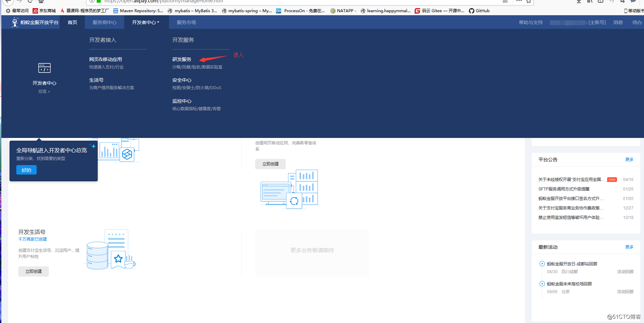Open 监控中心 menu entry
This screenshot has height=323, width=644.
coord(182,101)
